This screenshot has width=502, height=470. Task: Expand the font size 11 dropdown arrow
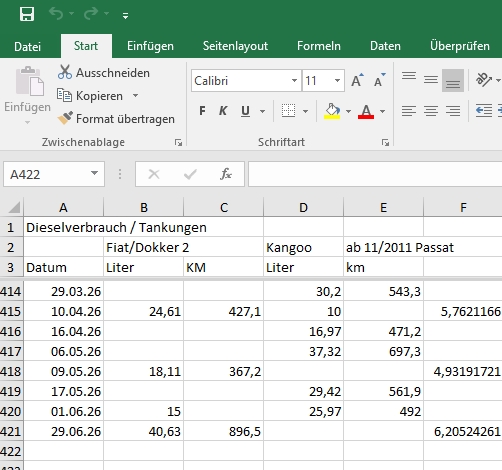[x=337, y=81]
